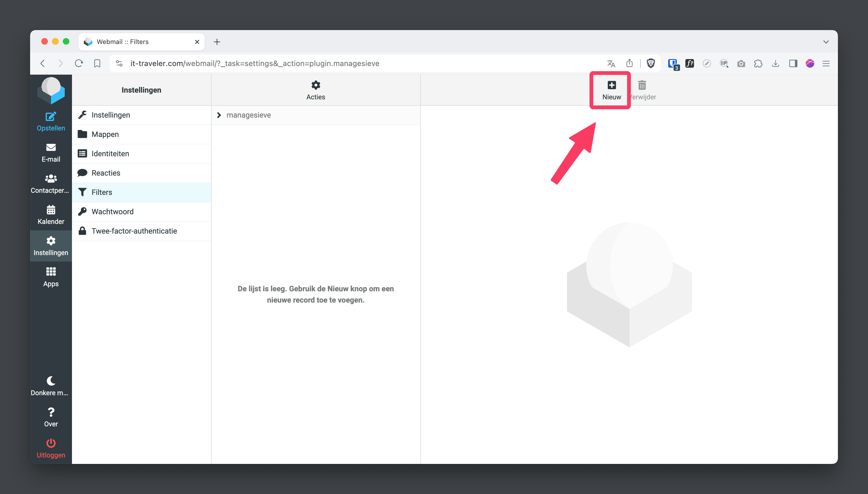The height and width of the screenshot is (494, 868).
Task: Open the Wachtwoord settings section
Action: [x=112, y=212]
